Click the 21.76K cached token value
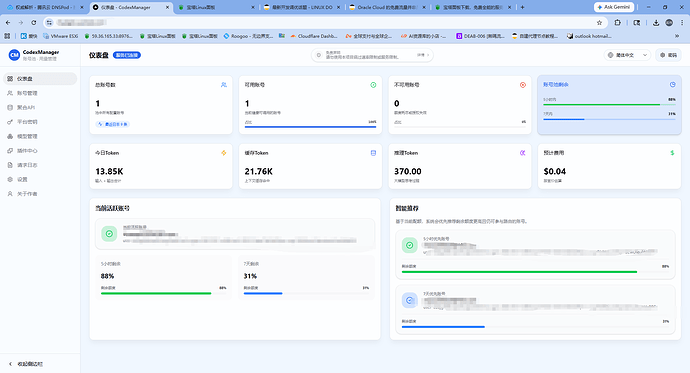The width and height of the screenshot is (690, 373). tap(259, 172)
